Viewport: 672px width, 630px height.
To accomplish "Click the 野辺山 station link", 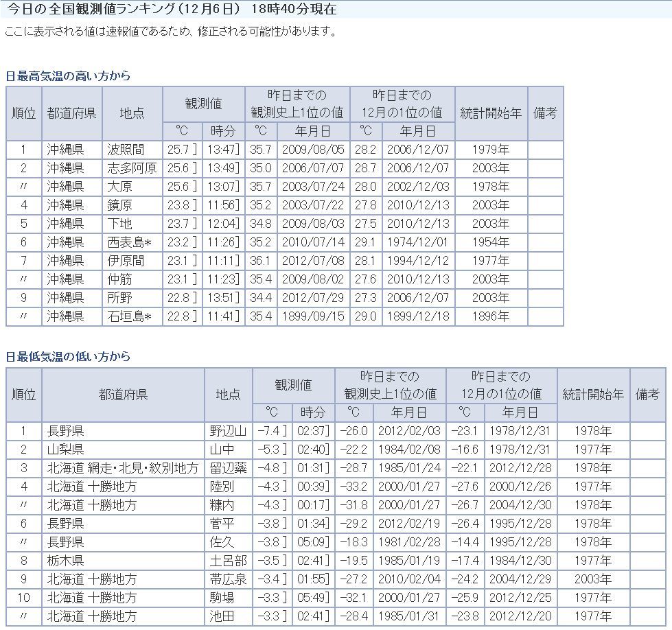I will coord(228,431).
